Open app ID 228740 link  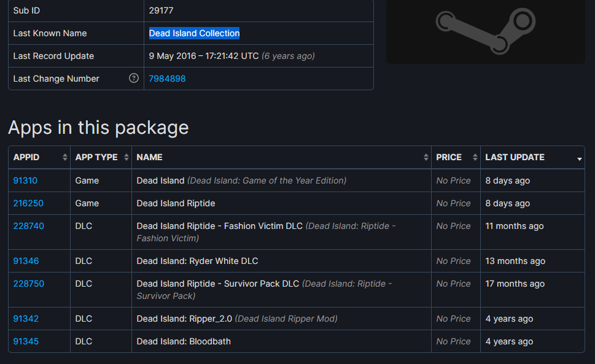point(28,226)
